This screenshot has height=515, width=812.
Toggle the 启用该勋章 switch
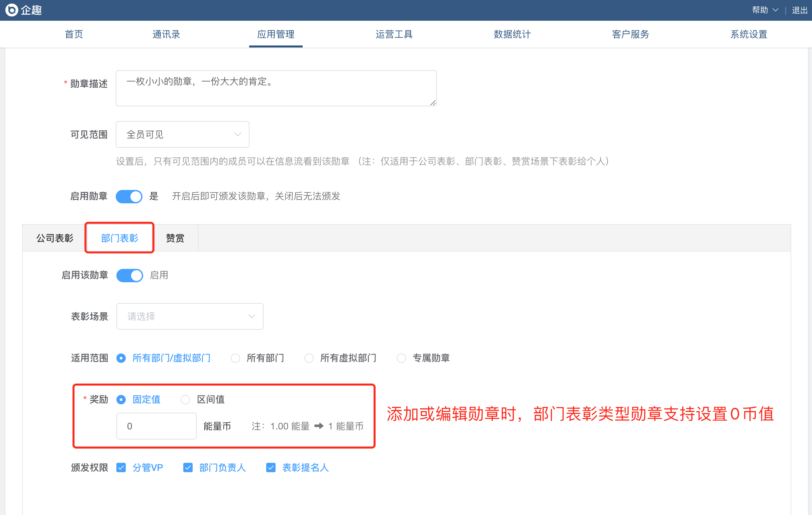(130, 275)
